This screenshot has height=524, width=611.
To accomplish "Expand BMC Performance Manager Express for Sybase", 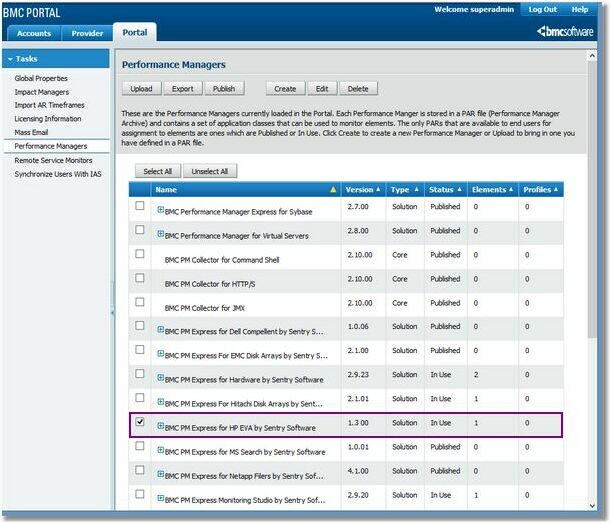I will [160, 210].
